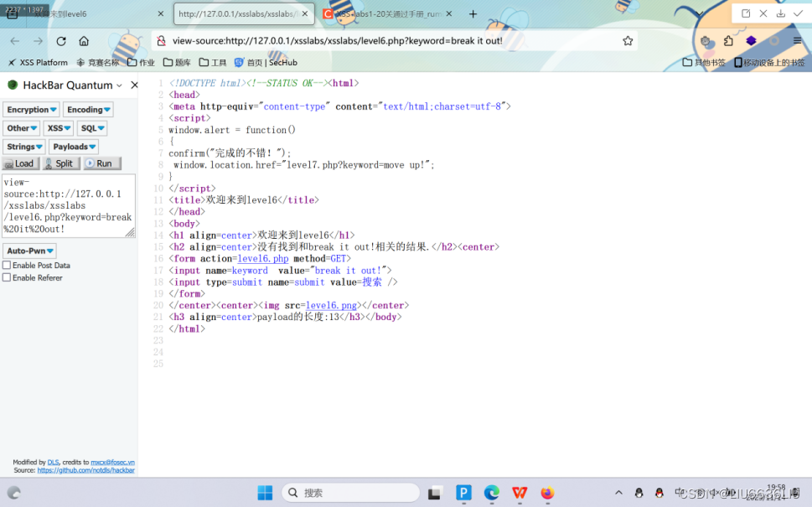
Task: Open Task View on the taskbar
Action: pos(434,493)
